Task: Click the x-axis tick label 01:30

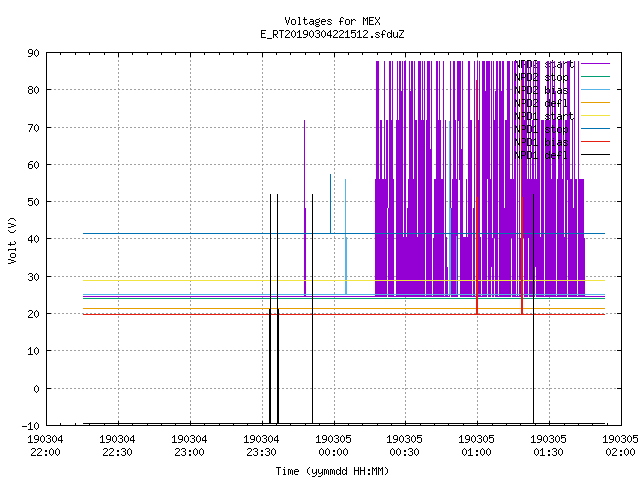Action: (x=549, y=453)
